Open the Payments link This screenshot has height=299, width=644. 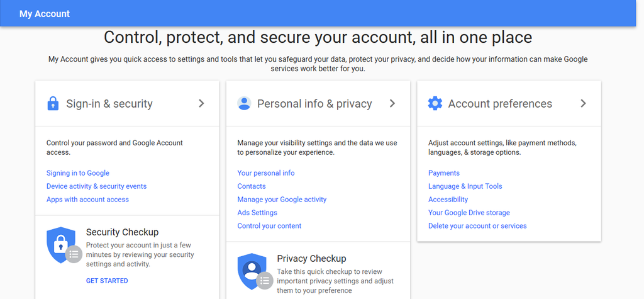[444, 173]
